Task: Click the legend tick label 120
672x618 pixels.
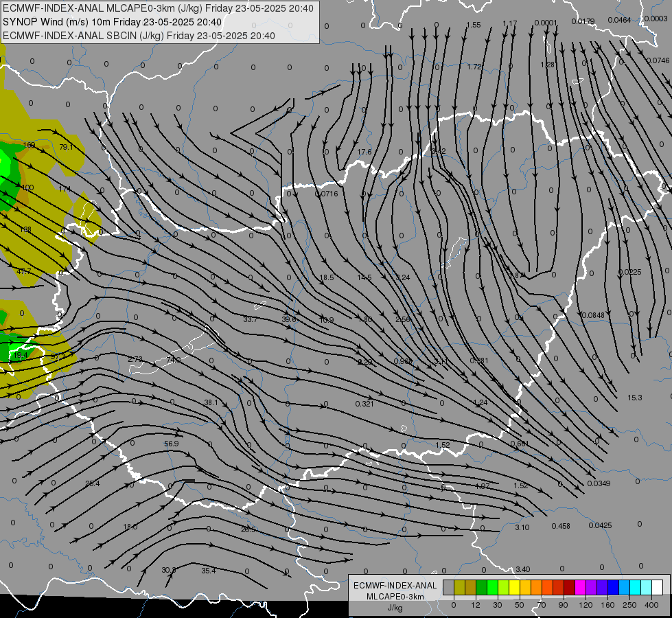Action: click(x=586, y=605)
